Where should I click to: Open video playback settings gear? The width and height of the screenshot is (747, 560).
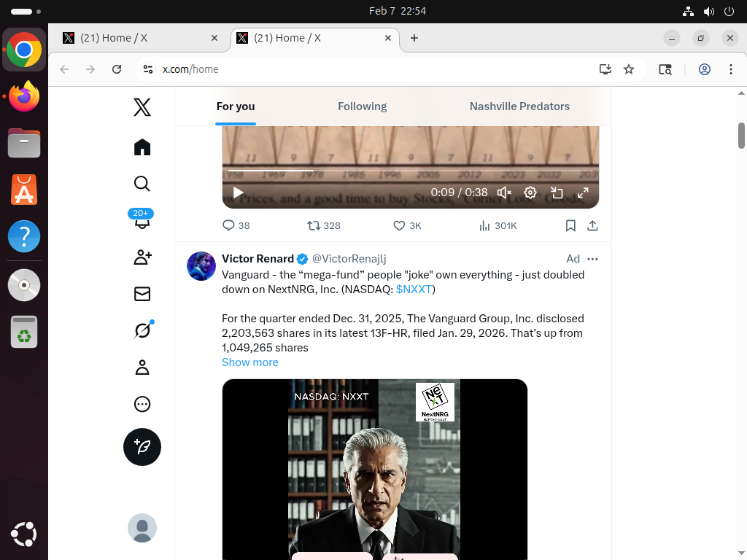(x=530, y=192)
